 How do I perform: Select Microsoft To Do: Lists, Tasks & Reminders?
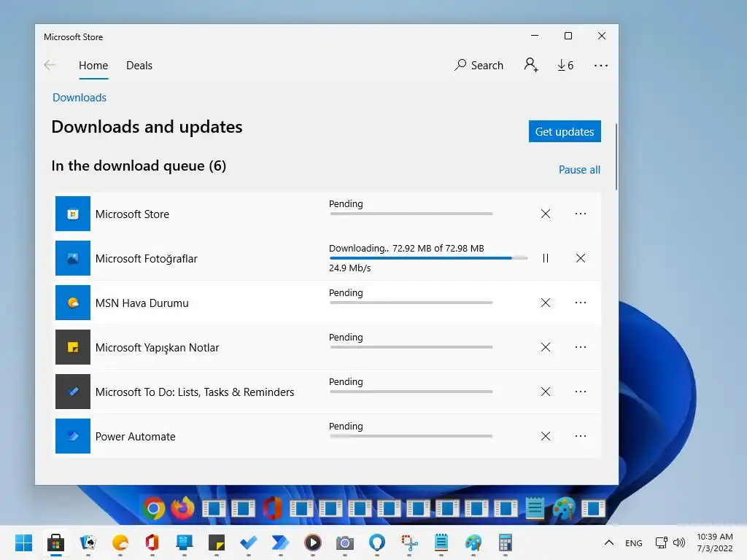(x=195, y=392)
